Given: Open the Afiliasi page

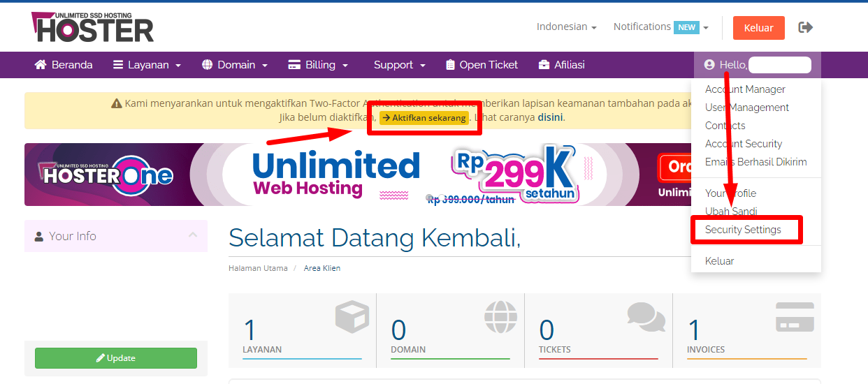Looking at the screenshot, I should (x=562, y=65).
